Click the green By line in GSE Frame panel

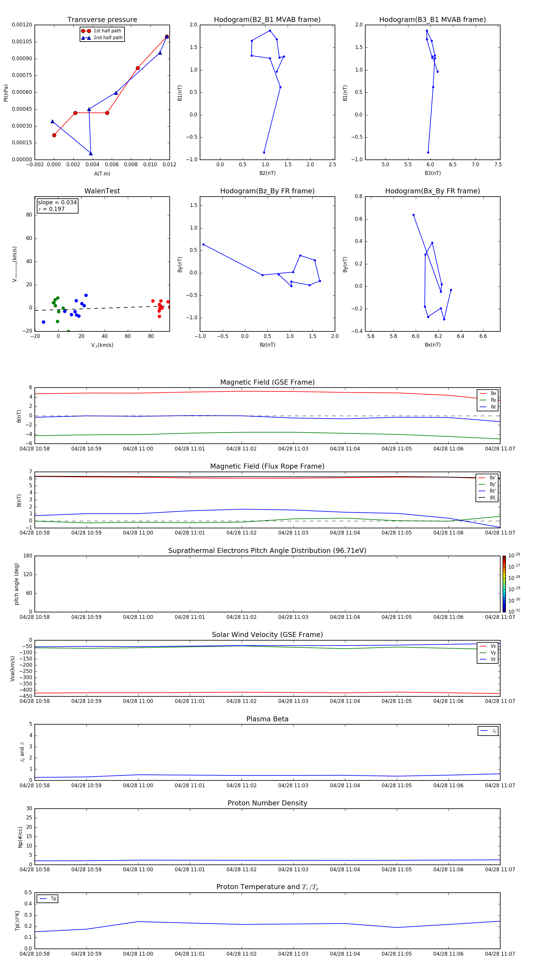coord(267,433)
